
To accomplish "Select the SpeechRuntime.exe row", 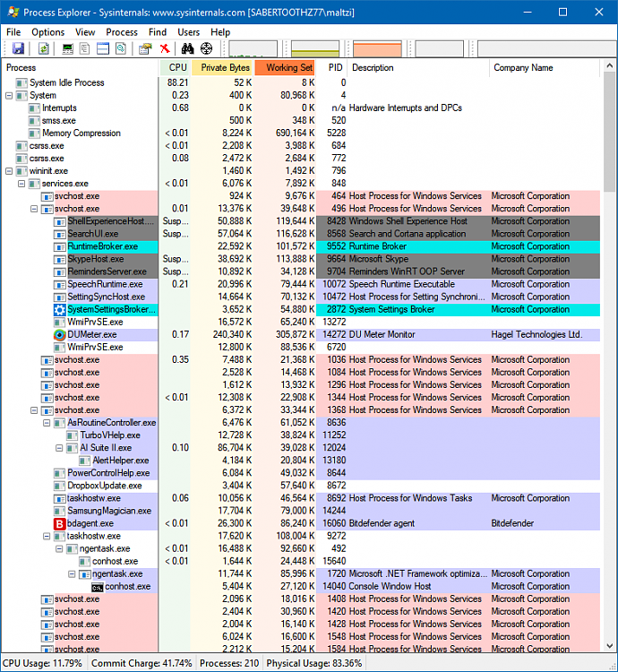I will 301,285.
